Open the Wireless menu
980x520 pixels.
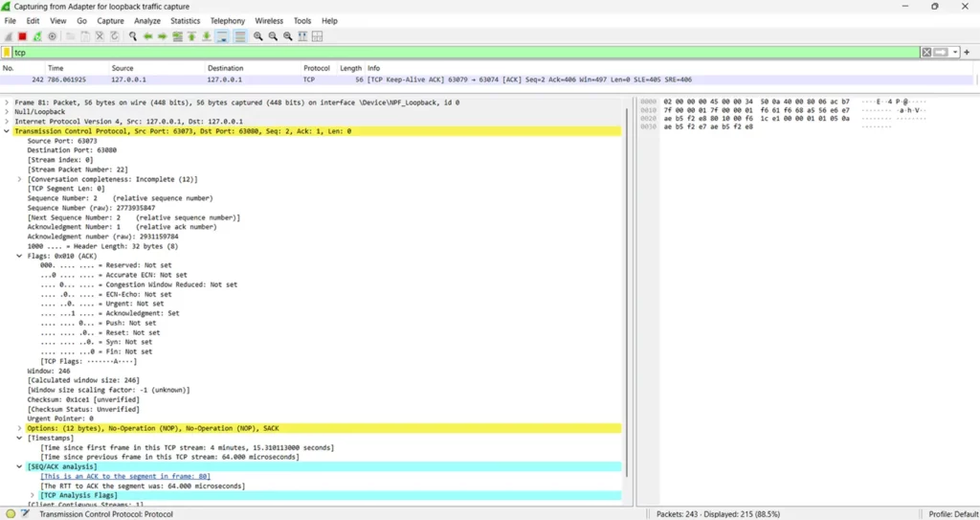[269, 21]
